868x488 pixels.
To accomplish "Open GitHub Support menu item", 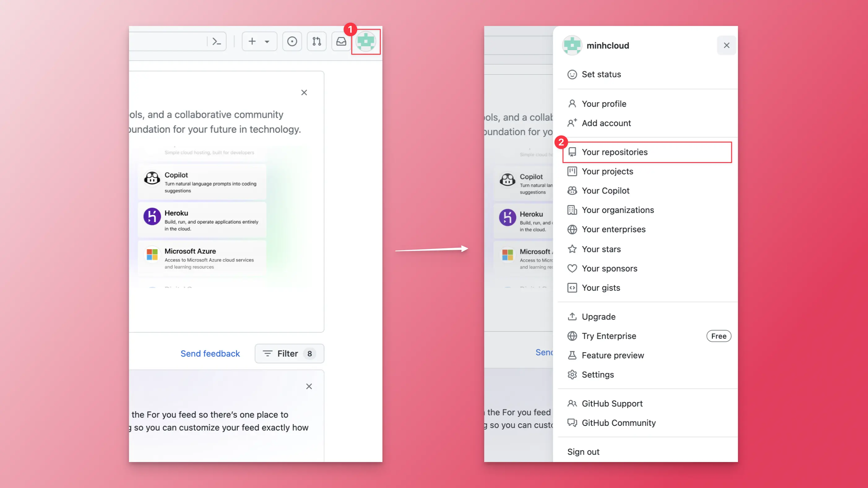I will click(647, 404).
